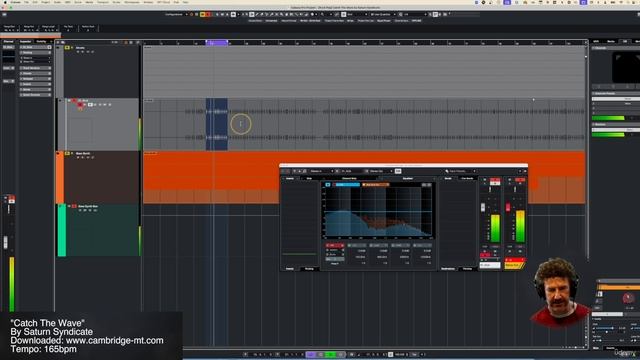Open the Configuration dropdown in toolbar
The height and width of the screenshot is (360, 640).
(176, 14)
